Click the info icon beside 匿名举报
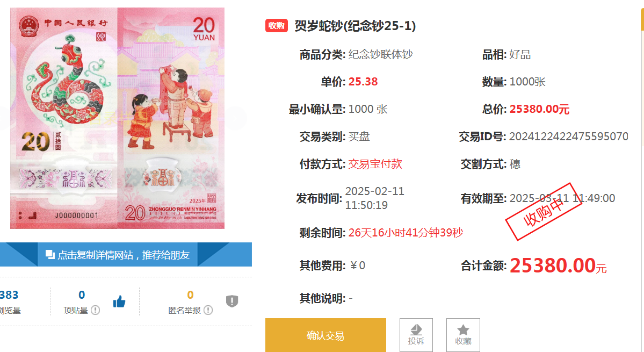The width and height of the screenshot is (644, 352). [x=208, y=310]
